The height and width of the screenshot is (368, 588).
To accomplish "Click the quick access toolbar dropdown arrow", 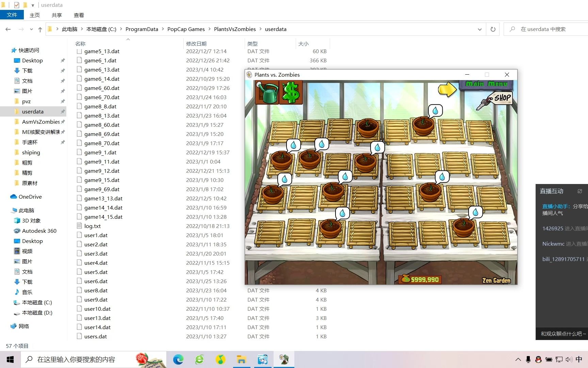I will pyautogui.click(x=33, y=5).
